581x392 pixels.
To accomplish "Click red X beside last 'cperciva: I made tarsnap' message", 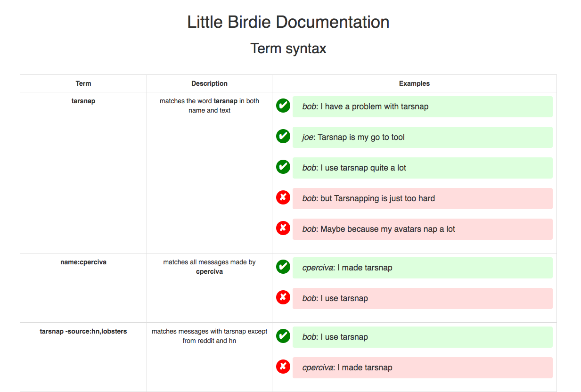I will (x=283, y=367).
